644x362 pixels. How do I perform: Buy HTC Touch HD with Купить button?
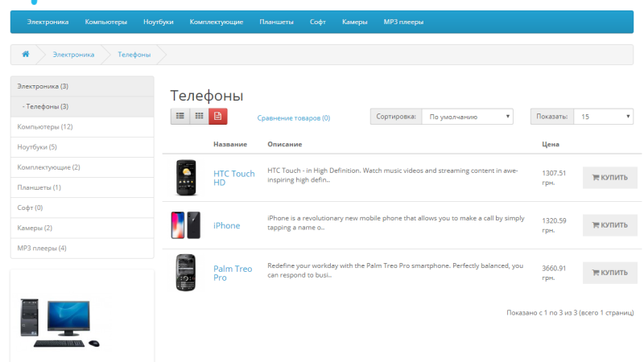610,177
